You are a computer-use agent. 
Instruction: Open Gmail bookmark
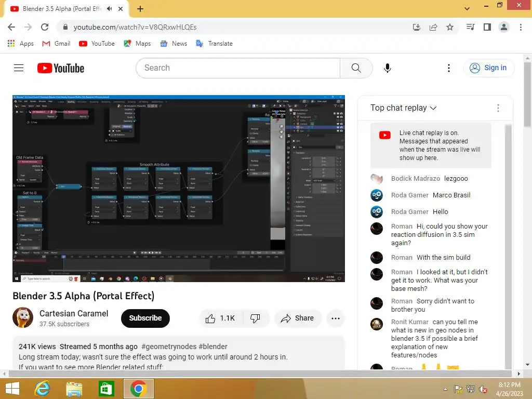56,44
